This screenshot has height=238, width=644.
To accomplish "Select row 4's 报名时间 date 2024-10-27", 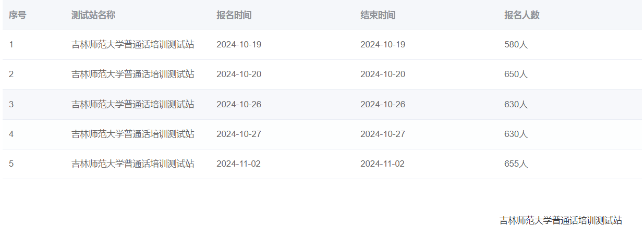I will pyautogui.click(x=239, y=134).
